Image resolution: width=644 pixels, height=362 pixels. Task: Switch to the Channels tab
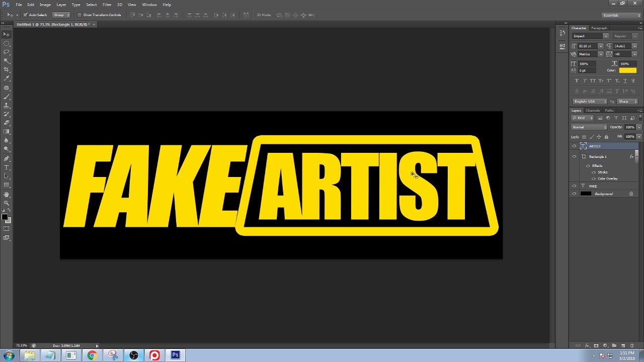(593, 111)
